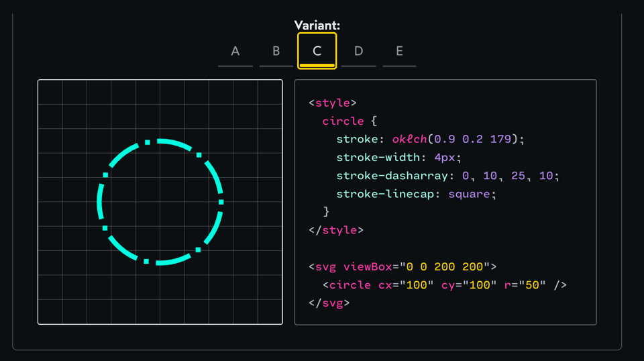Click the center of the grid preview
The image size is (644, 361).
coord(160,202)
